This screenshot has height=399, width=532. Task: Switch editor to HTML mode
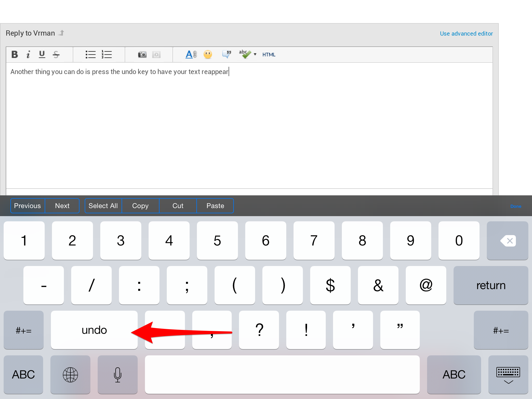click(269, 55)
